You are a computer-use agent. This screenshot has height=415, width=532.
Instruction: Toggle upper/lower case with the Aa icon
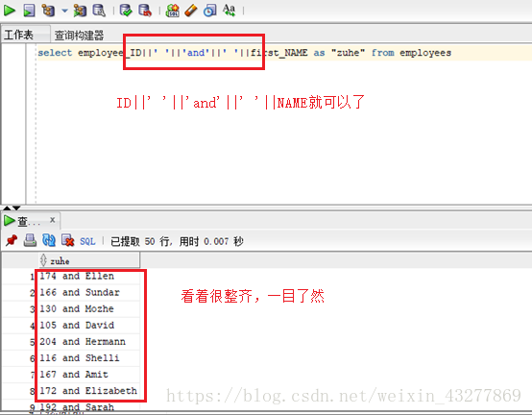tap(229, 10)
